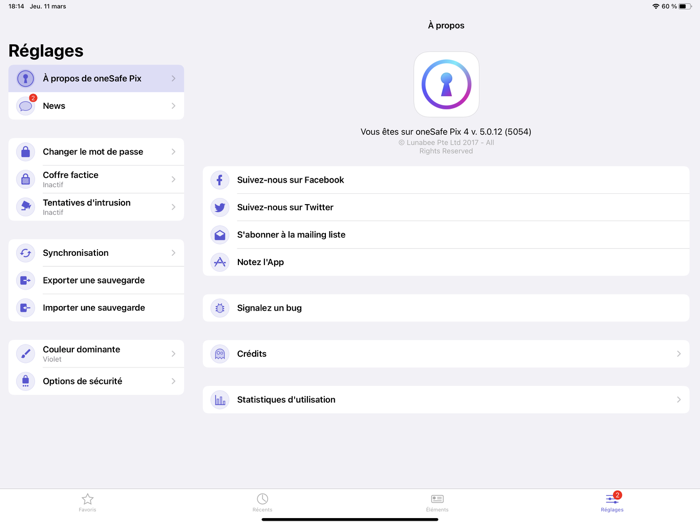The height and width of the screenshot is (525, 700).
Task: Check the Wi-Fi status icon
Action: click(x=655, y=6)
